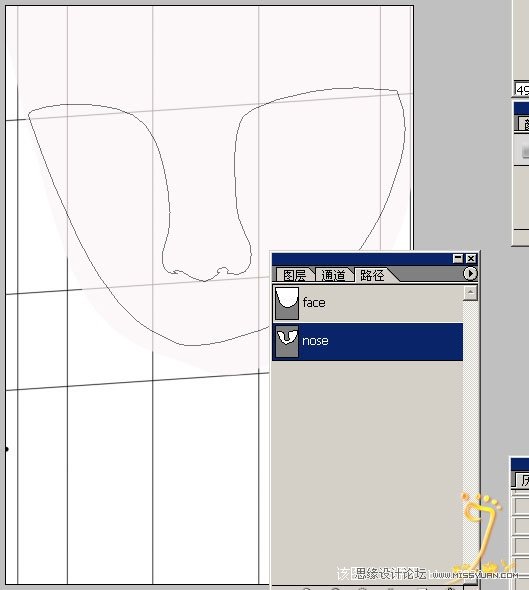Collapse the Paths panel with minimize button
Viewport: 529px width, 590px height.
click(458, 259)
